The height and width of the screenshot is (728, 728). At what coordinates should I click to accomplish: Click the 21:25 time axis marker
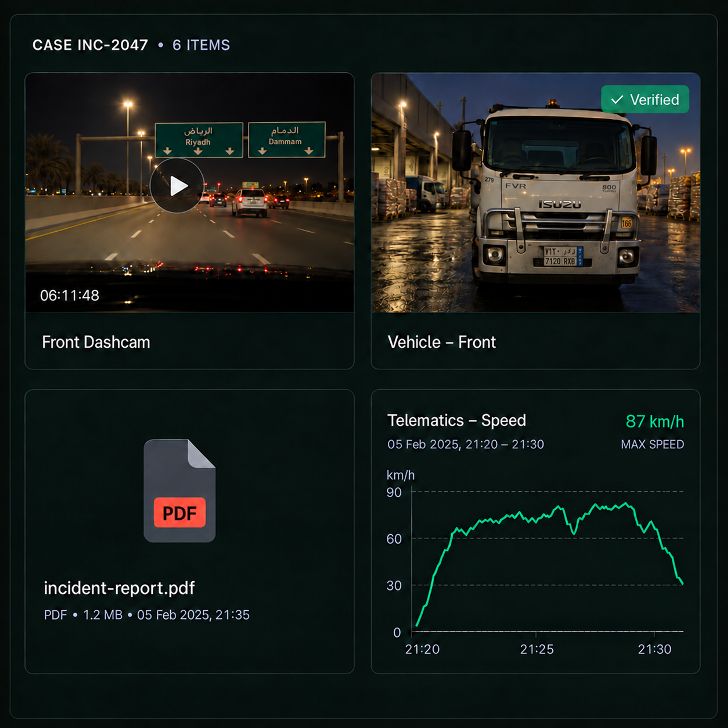click(537, 649)
